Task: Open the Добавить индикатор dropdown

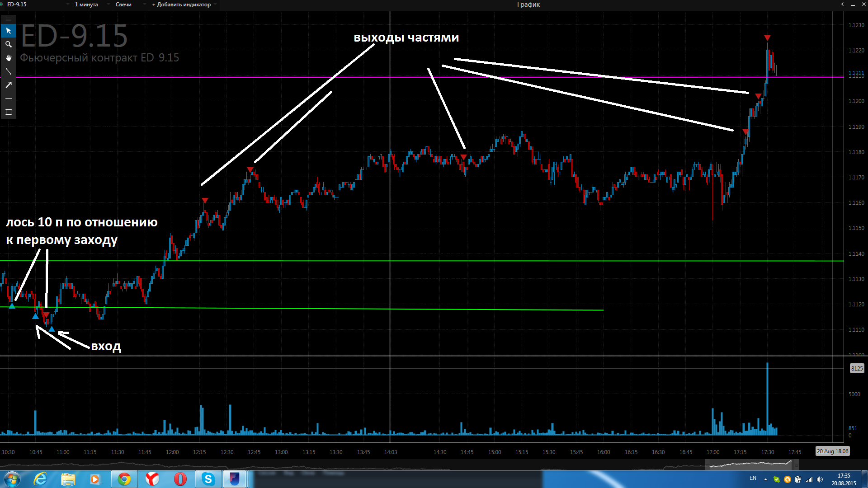Action: tap(184, 5)
